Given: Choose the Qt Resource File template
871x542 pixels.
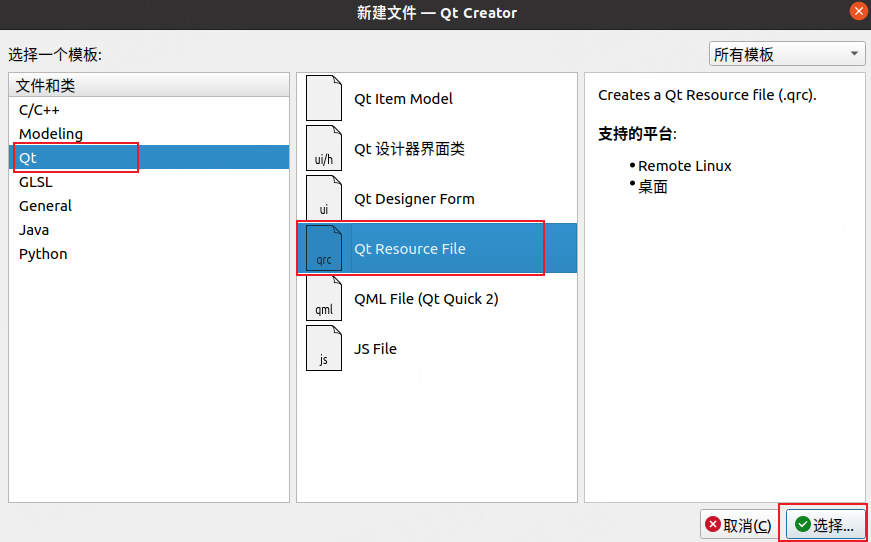Looking at the screenshot, I should pos(437,248).
